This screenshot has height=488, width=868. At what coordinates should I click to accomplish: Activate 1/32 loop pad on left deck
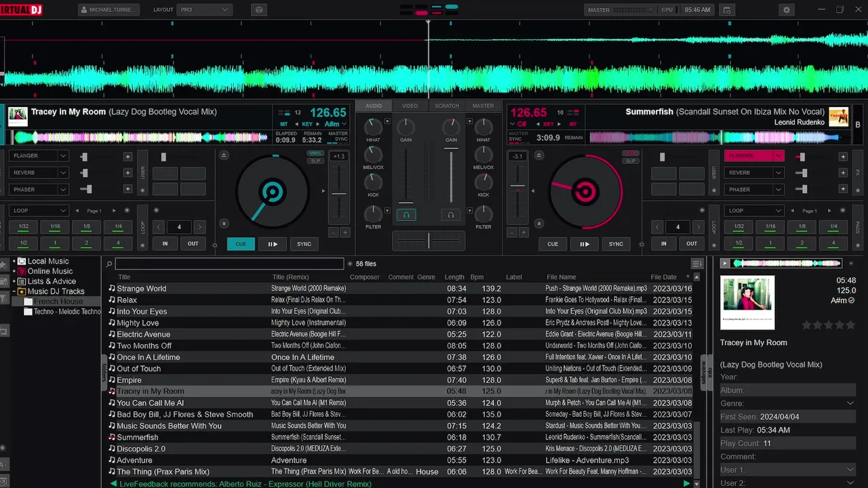[x=24, y=227]
